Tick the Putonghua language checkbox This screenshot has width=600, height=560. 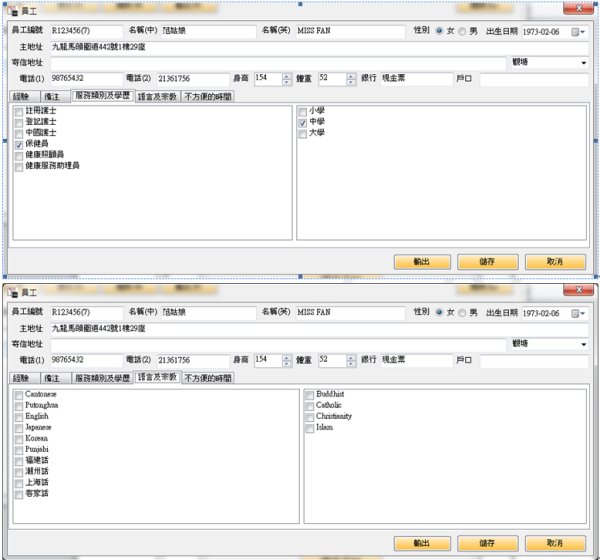tap(19, 407)
